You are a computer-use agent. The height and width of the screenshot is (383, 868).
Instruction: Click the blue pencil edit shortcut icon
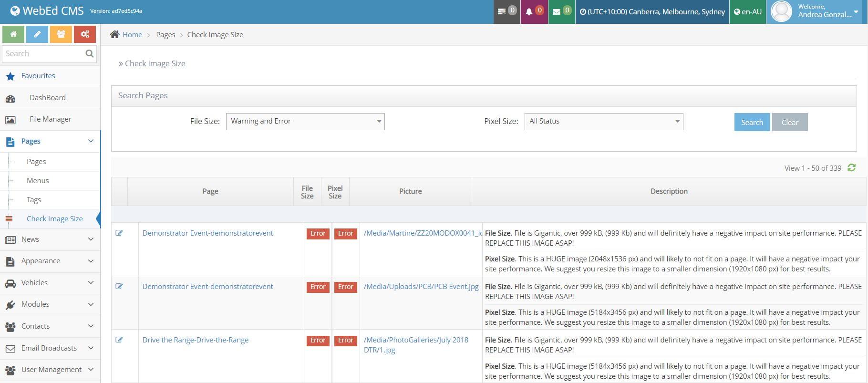point(37,34)
